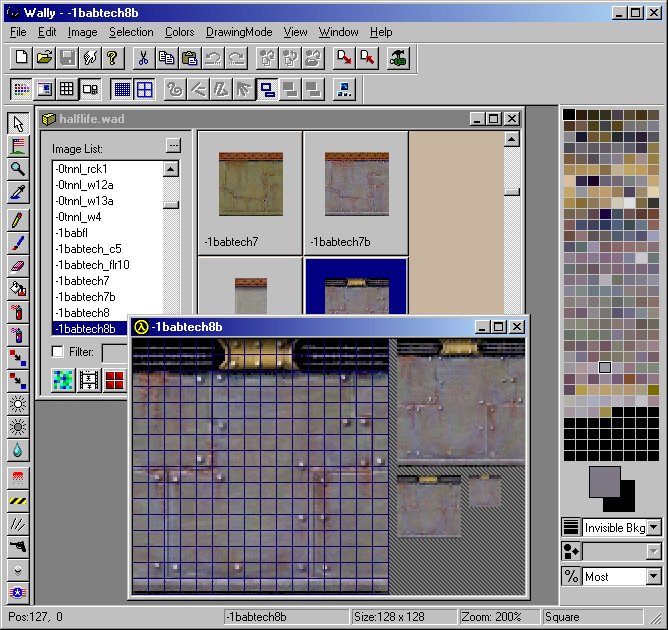Toggle the cascade windows toolbar button
The image size is (668, 630).
268,89
